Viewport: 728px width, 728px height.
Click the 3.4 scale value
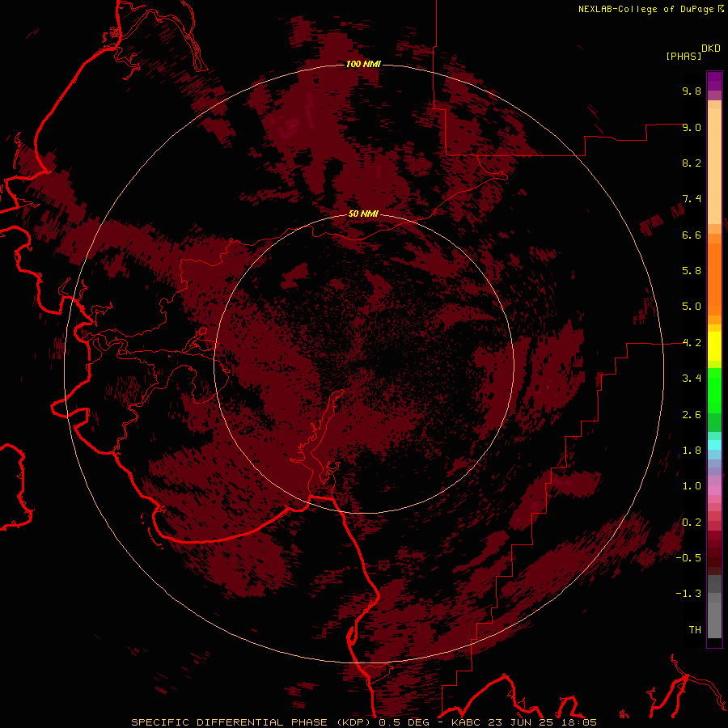pos(692,379)
